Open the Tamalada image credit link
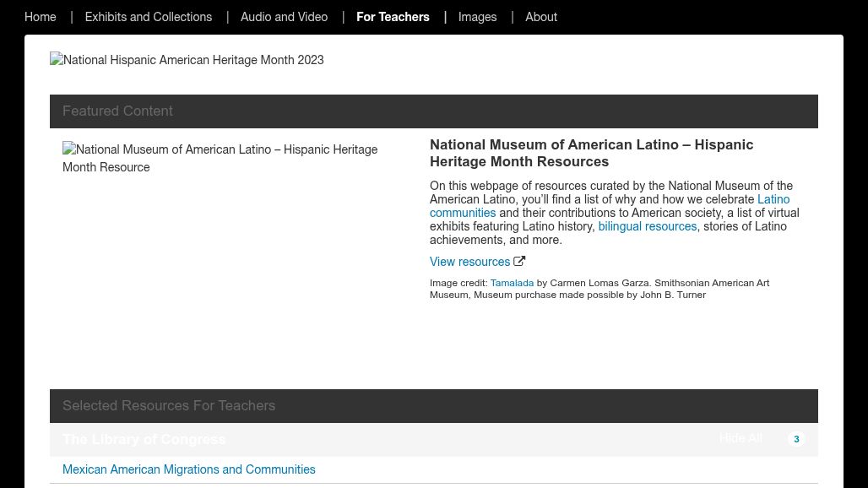Screen dimensions: 868x488 (512, 283)
